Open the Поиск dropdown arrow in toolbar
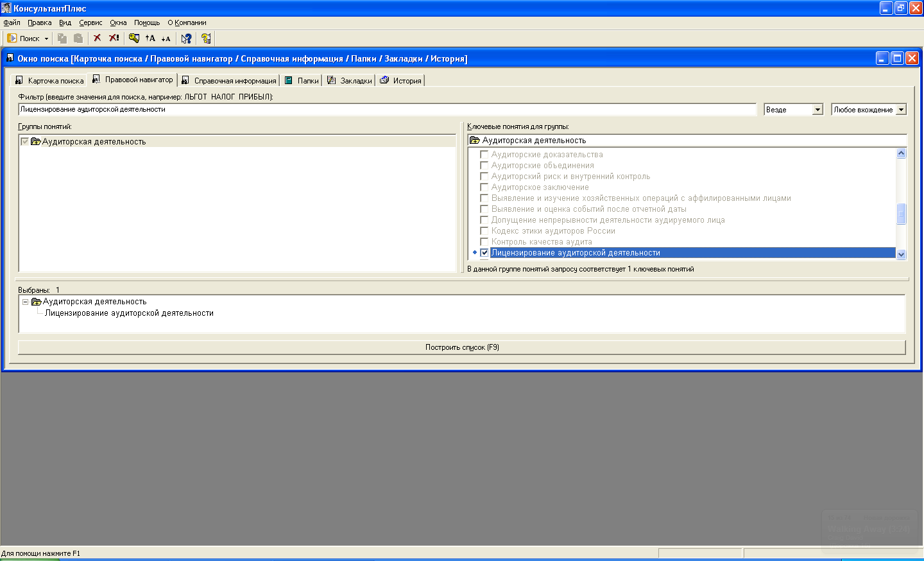924x561 pixels. coord(46,39)
